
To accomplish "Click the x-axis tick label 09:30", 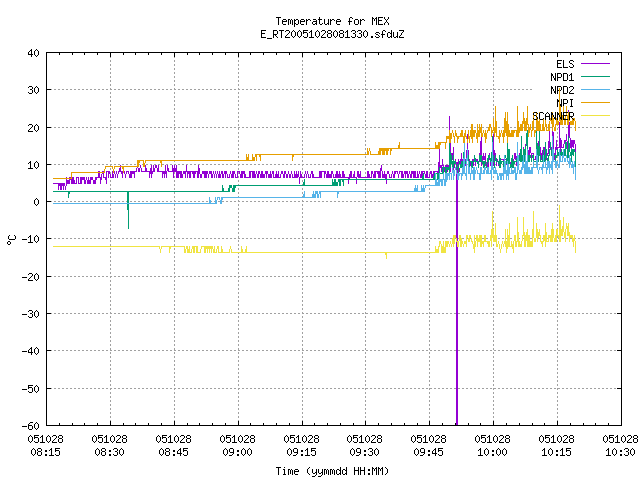I will point(365,452).
